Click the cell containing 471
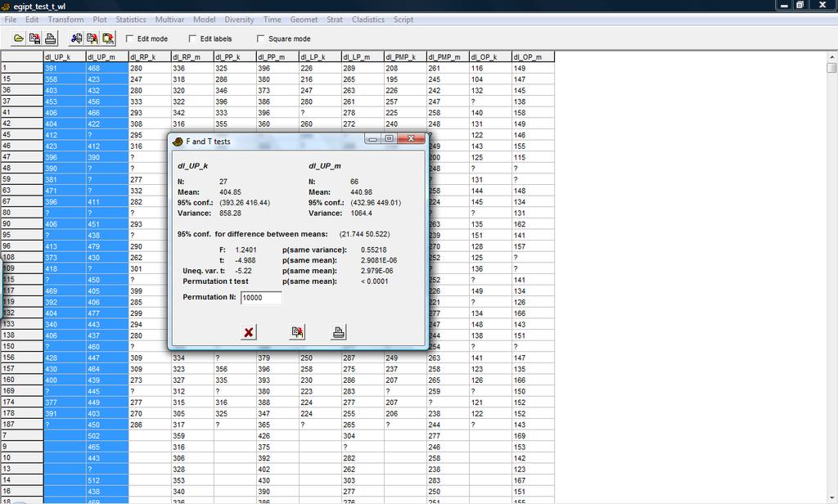838x504 pixels. click(x=65, y=191)
